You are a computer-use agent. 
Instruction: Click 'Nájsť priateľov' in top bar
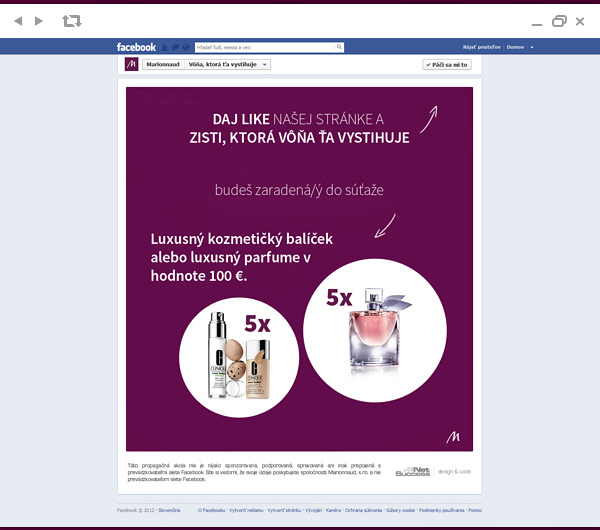(481, 47)
